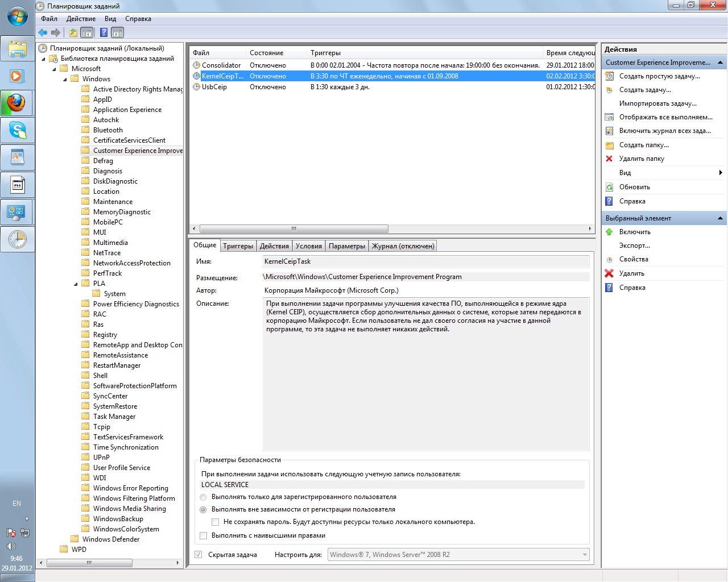Viewport: 728px width, 582px height.
Task: Click the "Создать простую задачу..." action icon
Action: click(x=609, y=76)
